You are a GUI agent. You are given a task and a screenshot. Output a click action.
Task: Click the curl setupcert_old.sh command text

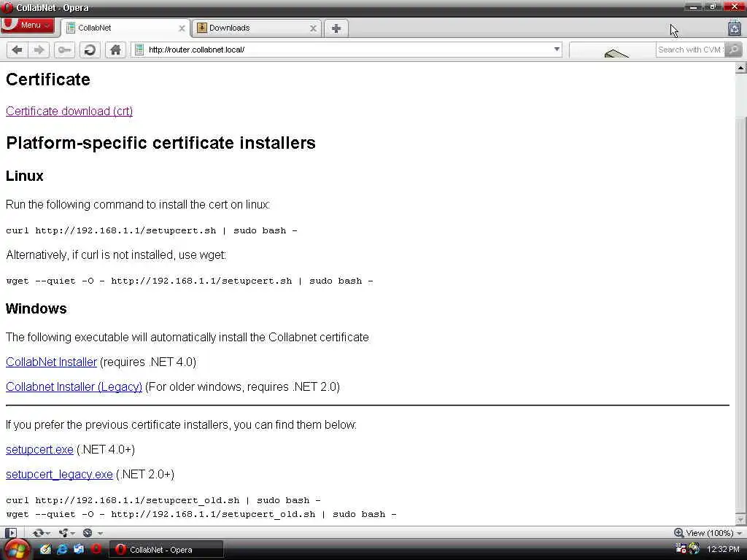(x=163, y=500)
